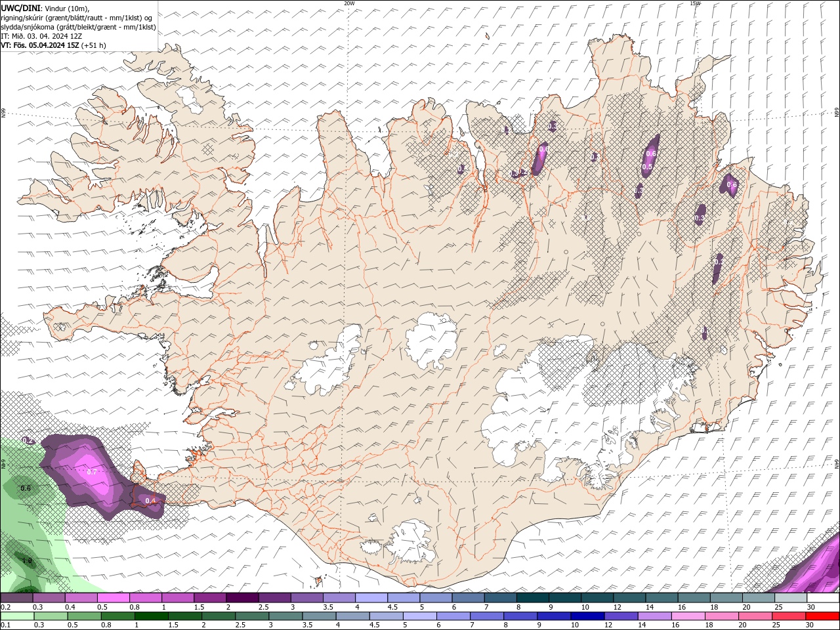The width and height of the screenshot is (840, 630).
Task: Click the '0.1' label on the rain scale
Action: click(x=5, y=625)
